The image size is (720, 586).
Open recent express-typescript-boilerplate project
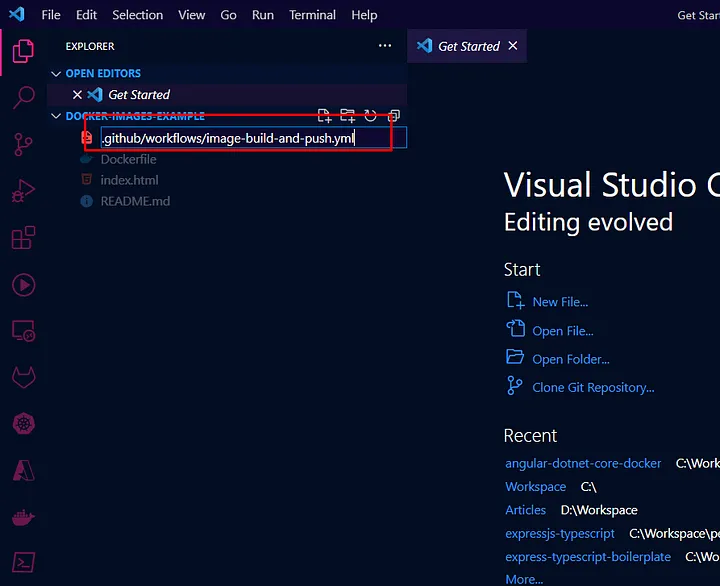coord(588,557)
